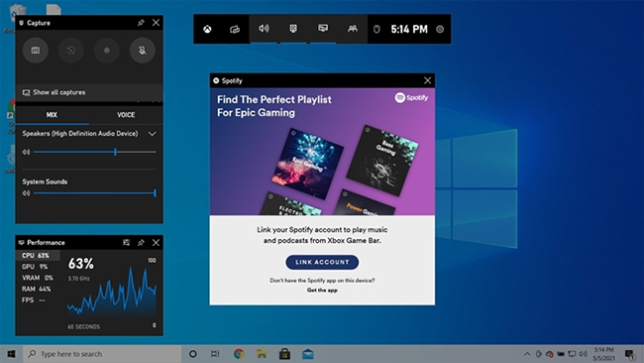The width and height of the screenshot is (644, 363).
Task: Switch to the VOICE tab
Action: pyautogui.click(x=126, y=115)
